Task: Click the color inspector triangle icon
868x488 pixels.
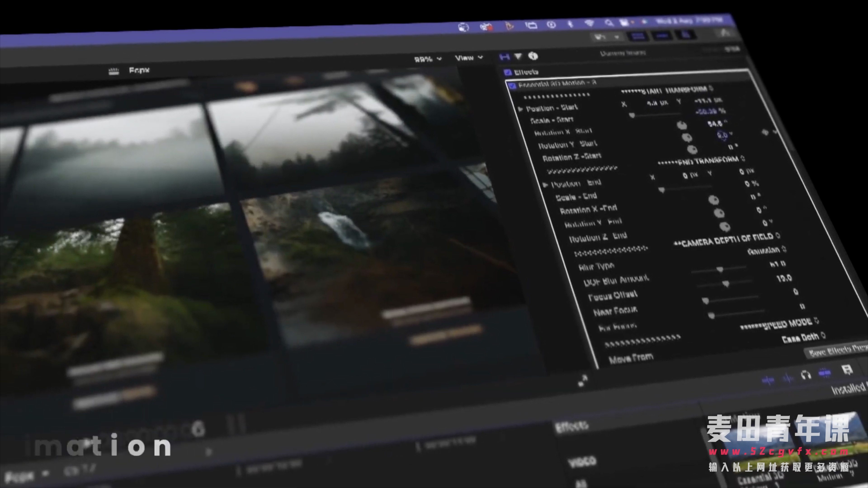Action: [x=518, y=56]
